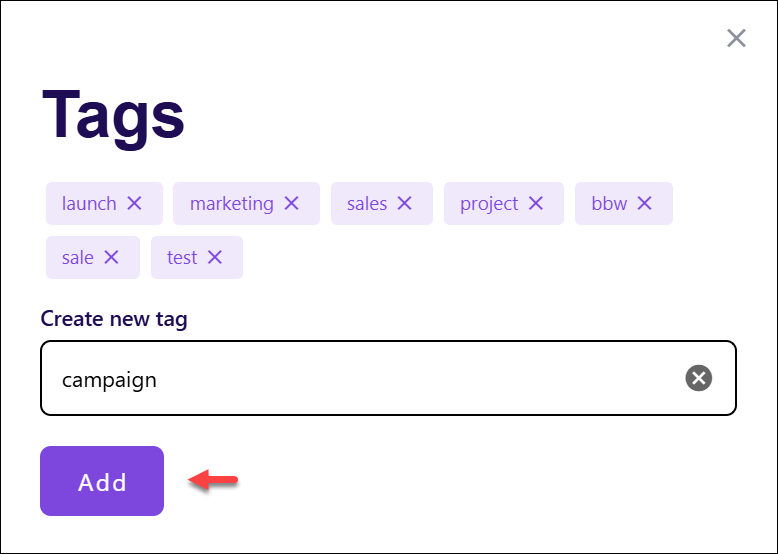Screen dimensions: 778x554
Task: Select the bbw tag label
Action: point(609,203)
